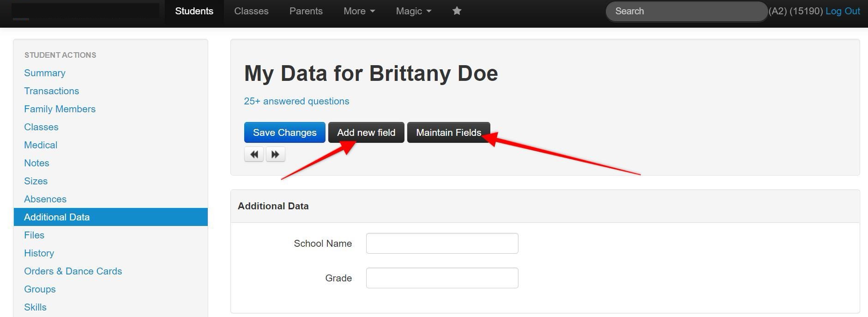The height and width of the screenshot is (317, 868).
Task: Go to previous student with rewind arrows
Action: coord(254,154)
